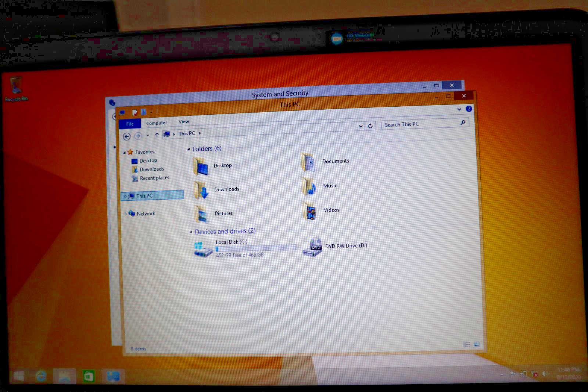
Task: Click the magnifier search icon
Action: pos(463,122)
